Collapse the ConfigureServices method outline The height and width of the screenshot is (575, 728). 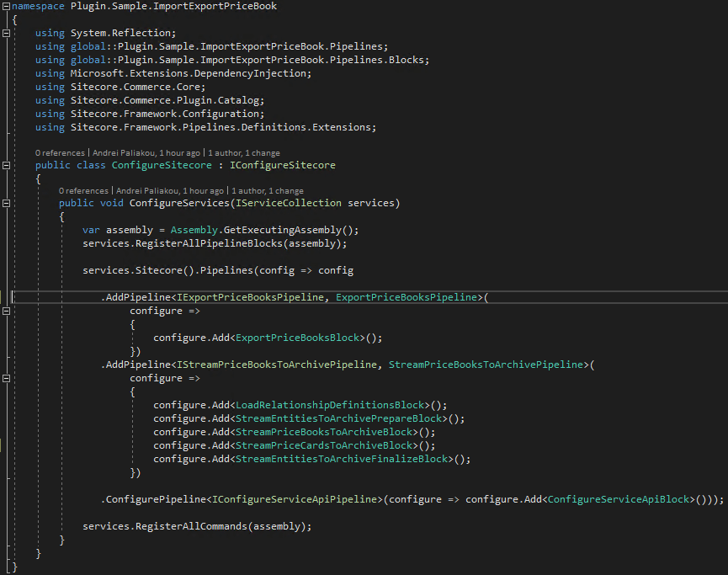[7, 203]
